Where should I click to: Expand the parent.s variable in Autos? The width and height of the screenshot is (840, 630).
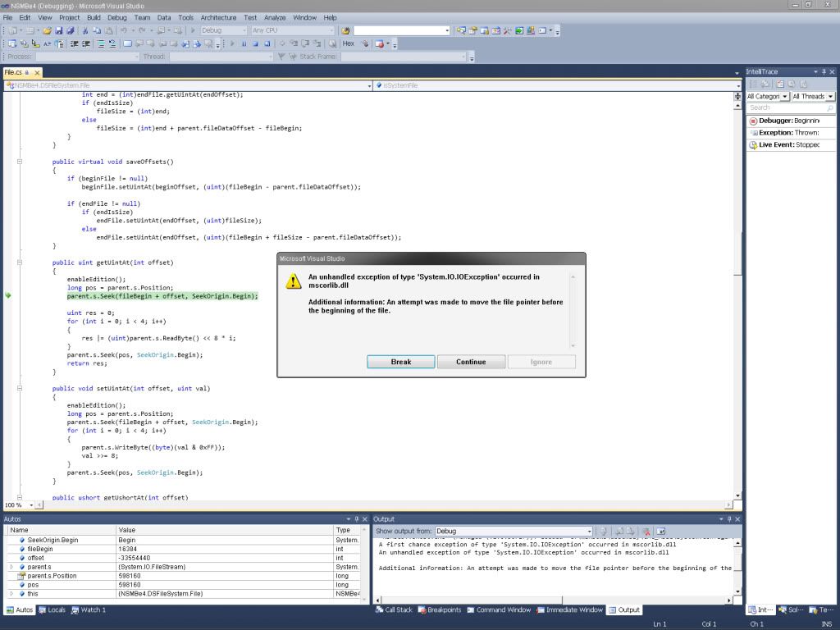[x=11, y=567]
